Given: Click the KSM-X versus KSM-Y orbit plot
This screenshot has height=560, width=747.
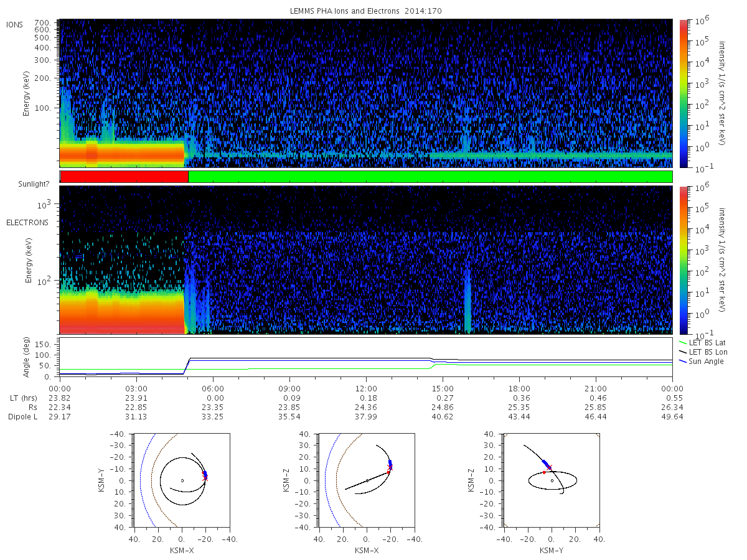Looking at the screenshot, I should (181, 480).
